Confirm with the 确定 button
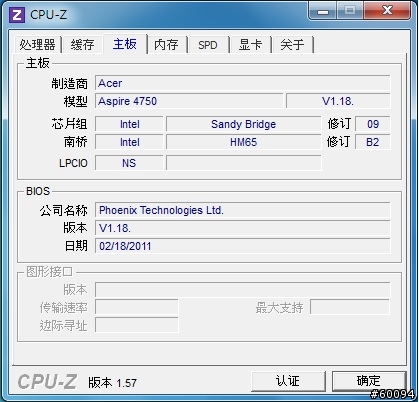The image size is (419, 402). (x=369, y=381)
